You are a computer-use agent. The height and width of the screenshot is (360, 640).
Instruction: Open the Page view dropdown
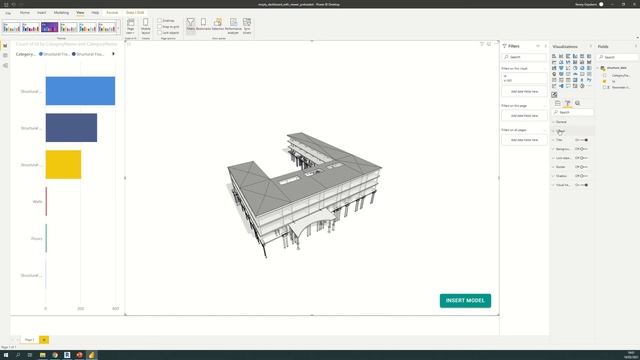point(131,25)
